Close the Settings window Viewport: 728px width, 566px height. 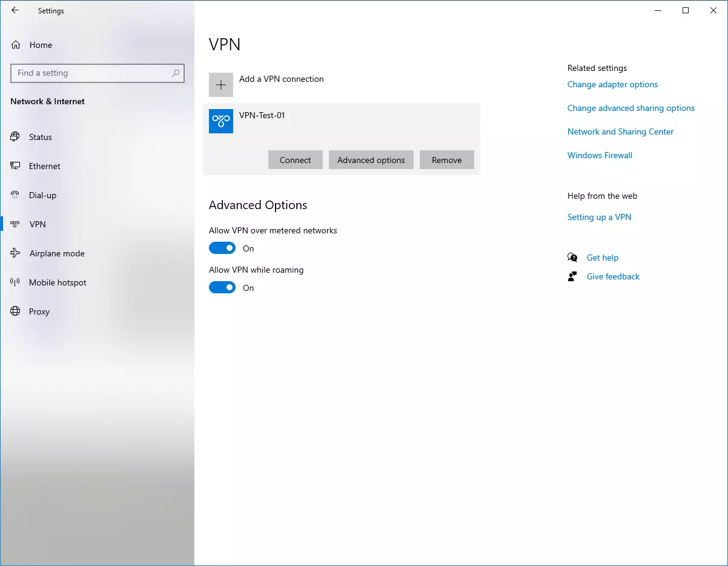[x=713, y=10]
